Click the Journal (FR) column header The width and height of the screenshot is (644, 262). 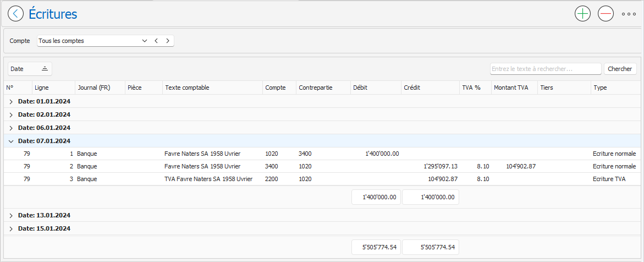[x=100, y=88]
